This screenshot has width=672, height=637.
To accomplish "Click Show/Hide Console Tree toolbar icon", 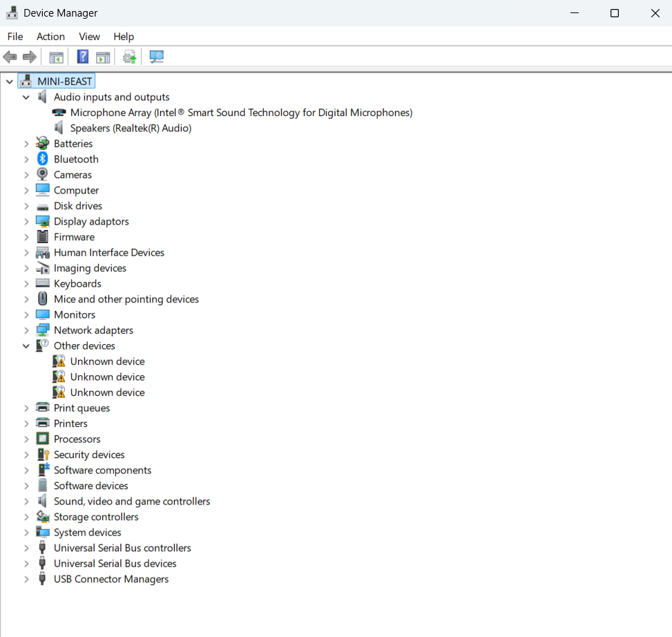I will [56, 57].
